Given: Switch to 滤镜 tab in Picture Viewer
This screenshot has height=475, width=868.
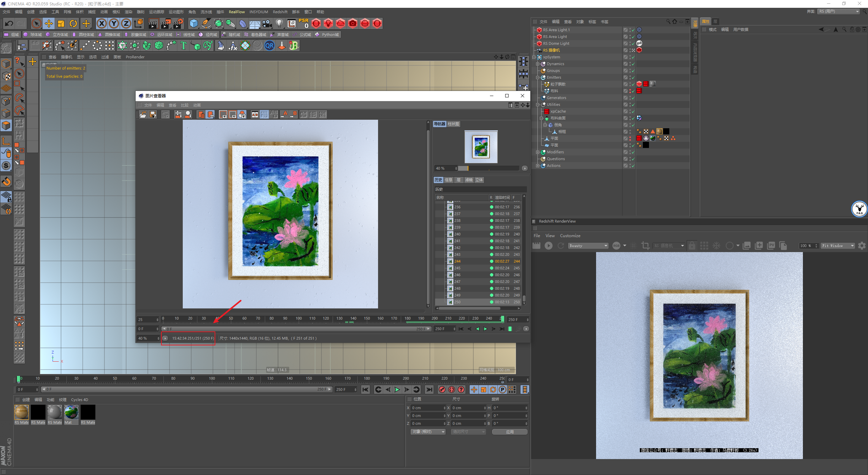Looking at the screenshot, I should 469,180.
